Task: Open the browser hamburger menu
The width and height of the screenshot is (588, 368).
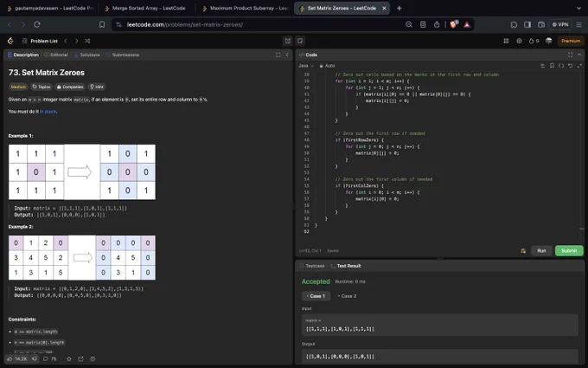Action: 579,25
